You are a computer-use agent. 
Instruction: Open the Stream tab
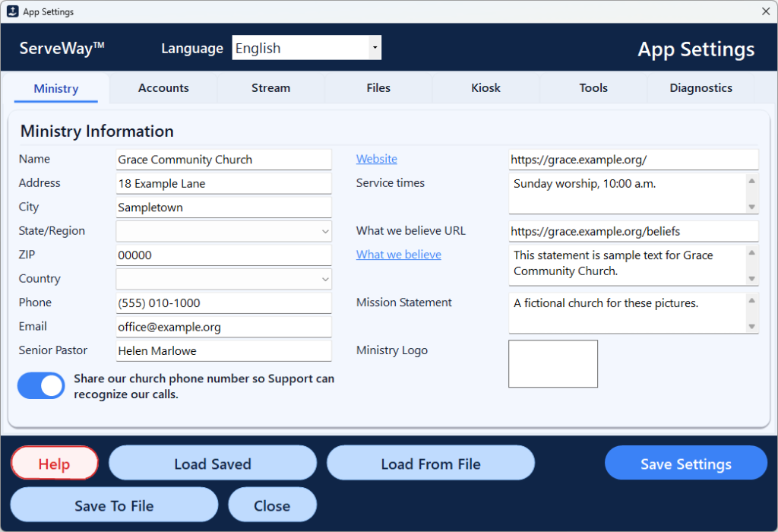[271, 88]
